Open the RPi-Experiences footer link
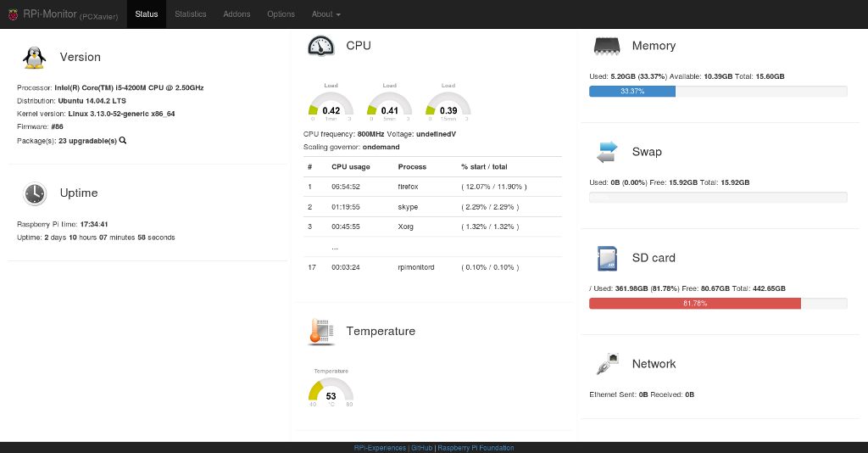This screenshot has height=453, width=868. [380, 448]
